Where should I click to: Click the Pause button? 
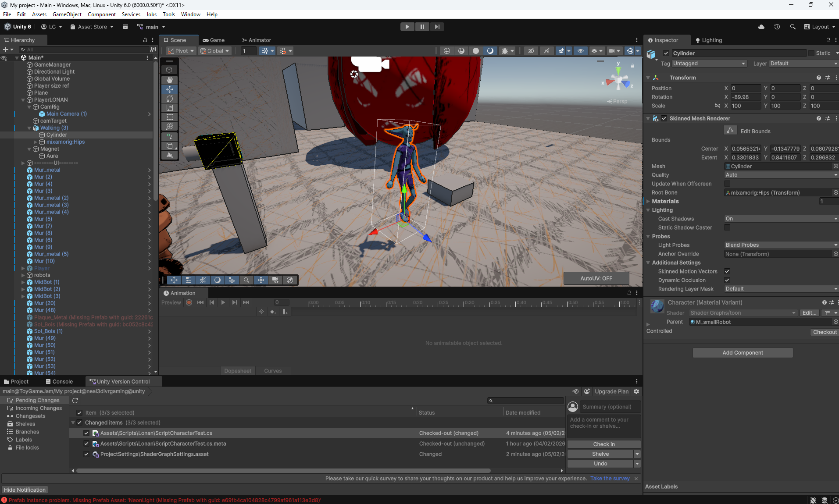click(422, 27)
